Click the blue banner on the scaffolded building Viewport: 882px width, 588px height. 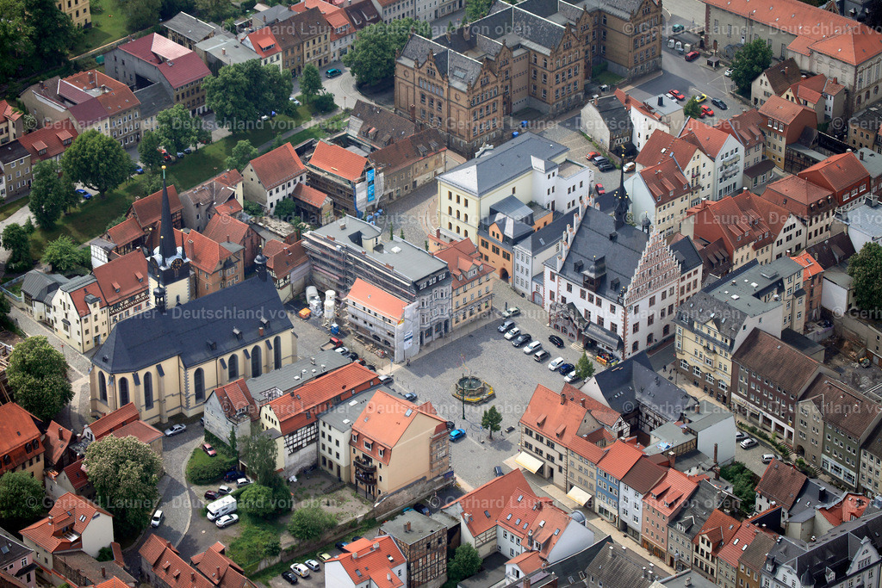click(x=370, y=186)
